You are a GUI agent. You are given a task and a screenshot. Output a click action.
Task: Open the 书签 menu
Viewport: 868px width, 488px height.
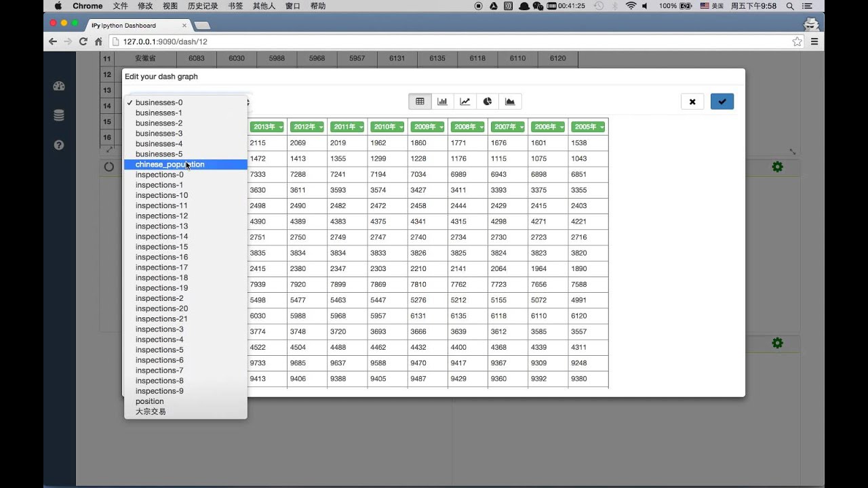[x=235, y=5]
